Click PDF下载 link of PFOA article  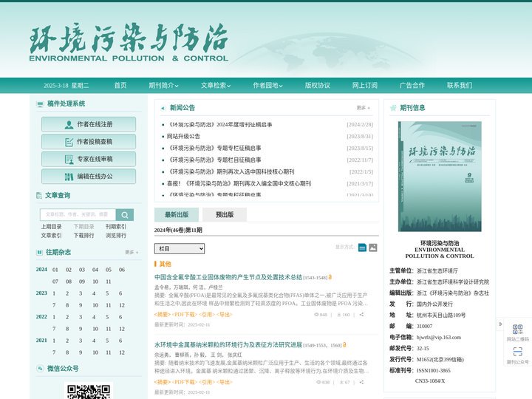point(185,315)
